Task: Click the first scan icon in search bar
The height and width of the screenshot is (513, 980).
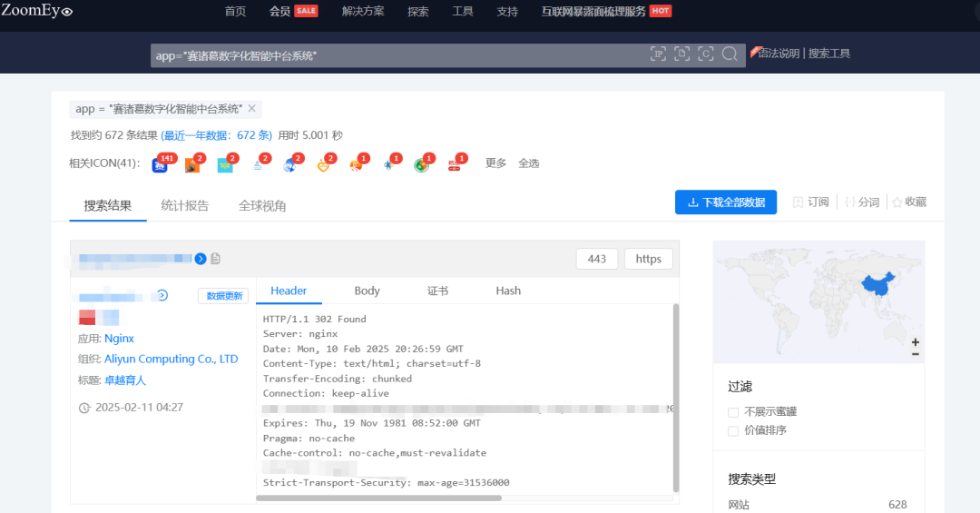Action: pos(658,54)
